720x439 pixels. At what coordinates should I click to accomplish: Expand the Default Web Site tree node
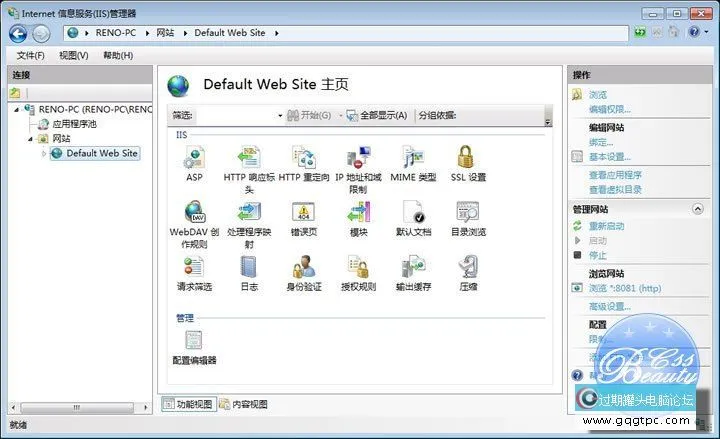[x=44, y=153]
